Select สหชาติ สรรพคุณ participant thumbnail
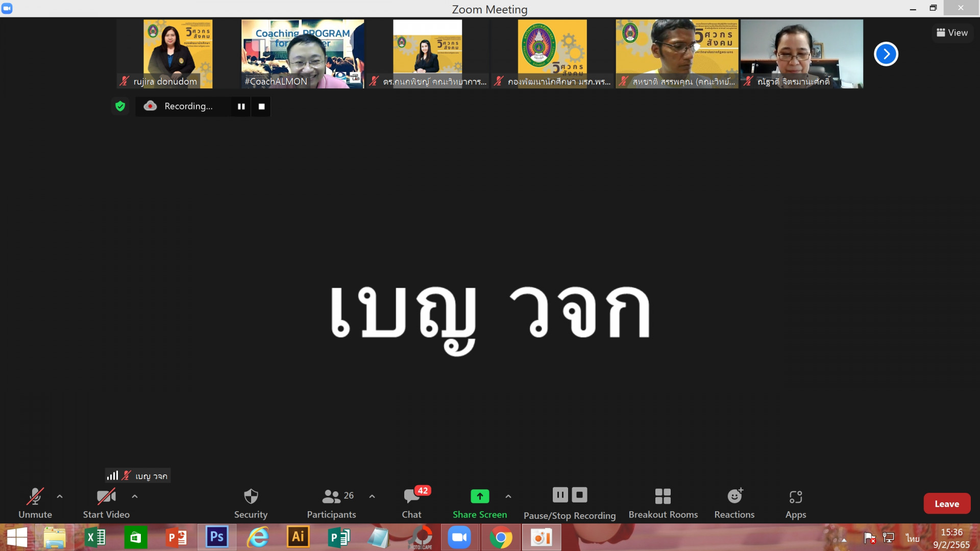980x551 pixels. click(677, 54)
